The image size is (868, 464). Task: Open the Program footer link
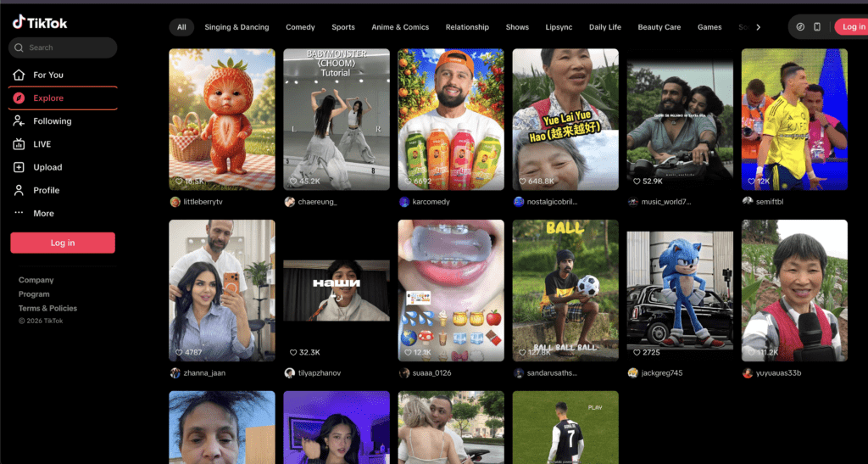(34, 294)
